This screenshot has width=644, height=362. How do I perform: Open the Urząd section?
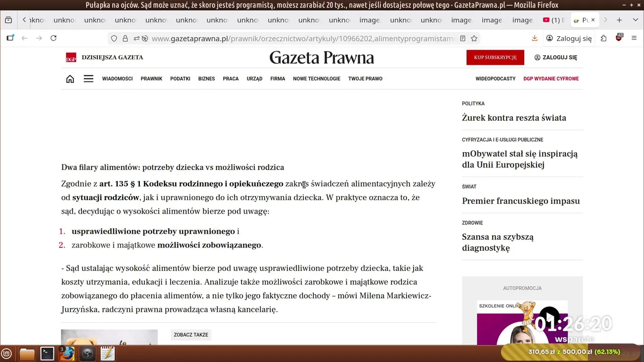point(255,79)
